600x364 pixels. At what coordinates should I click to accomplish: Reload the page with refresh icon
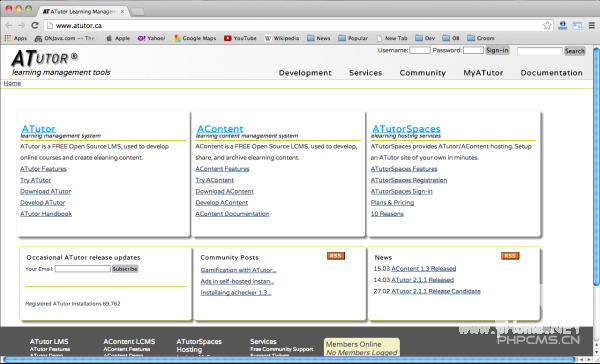(35, 25)
